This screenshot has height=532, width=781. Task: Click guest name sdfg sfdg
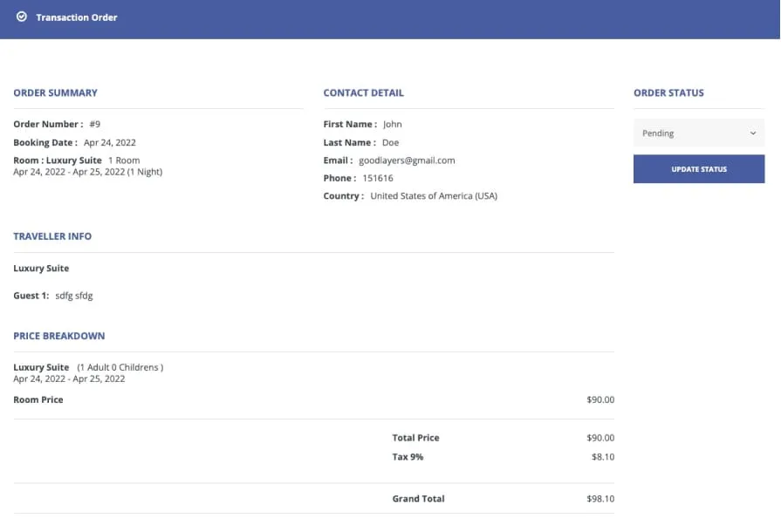point(75,295)
